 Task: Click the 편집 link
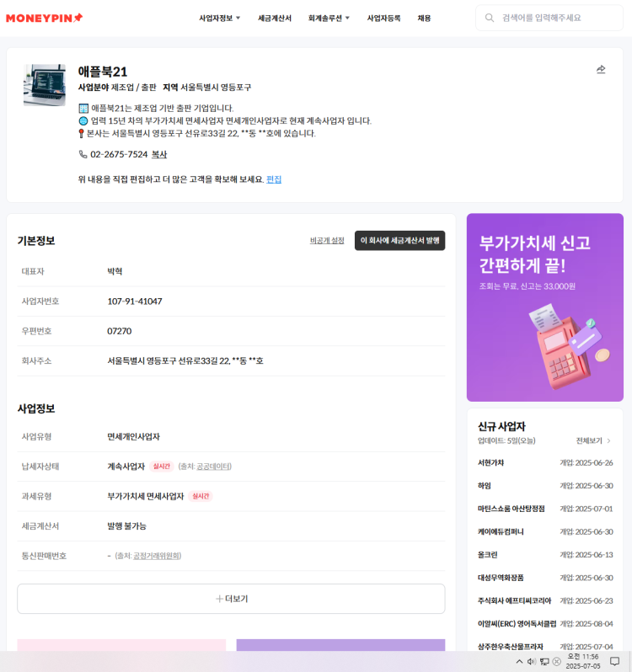point(274,179)
